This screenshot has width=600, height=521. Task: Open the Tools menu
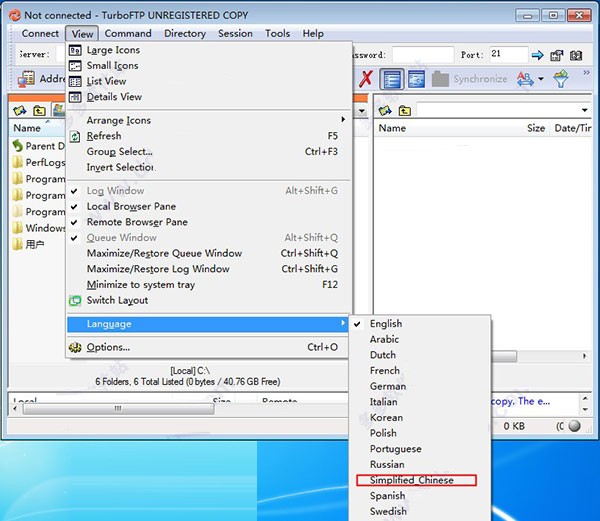tap(277, 34)
